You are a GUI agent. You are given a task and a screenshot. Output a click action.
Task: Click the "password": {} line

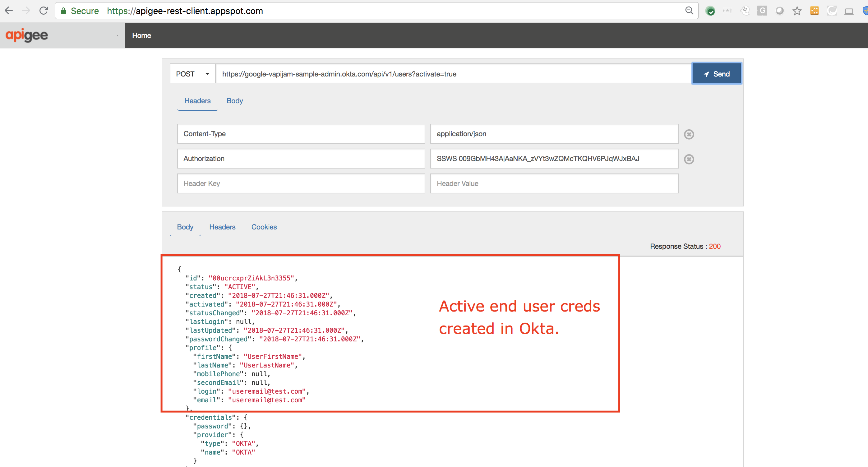[222, 426]
